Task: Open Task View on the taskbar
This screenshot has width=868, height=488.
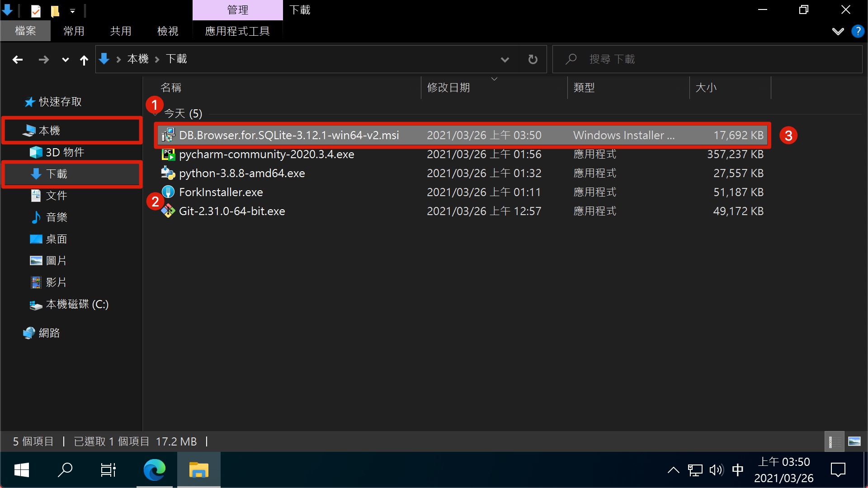Action: [x=108, y=470]
